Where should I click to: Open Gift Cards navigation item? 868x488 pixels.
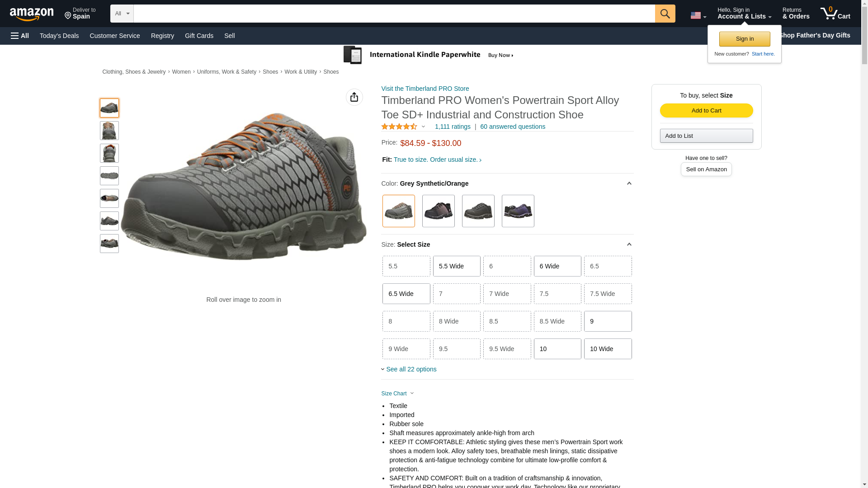(199, 36)
